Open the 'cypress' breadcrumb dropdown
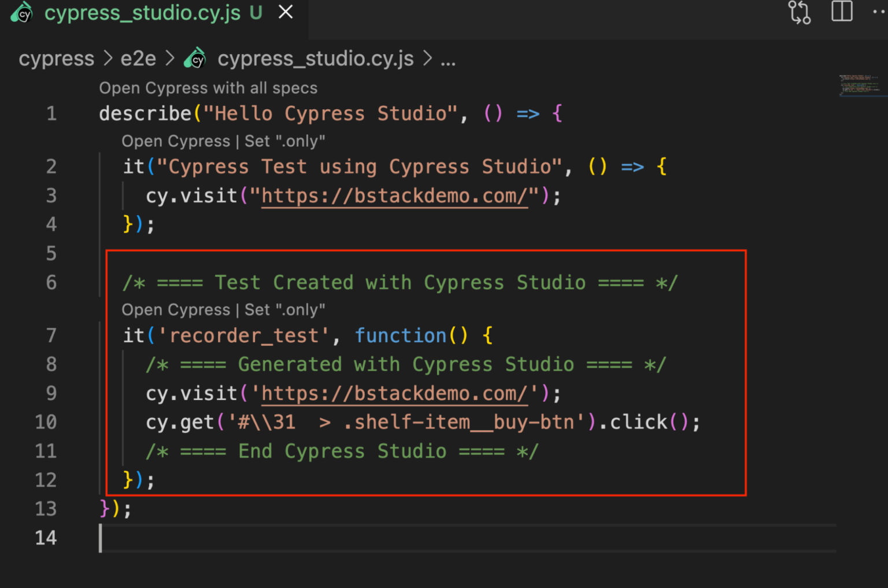Viewport: 888px width, 588px height. pos(56,58)
